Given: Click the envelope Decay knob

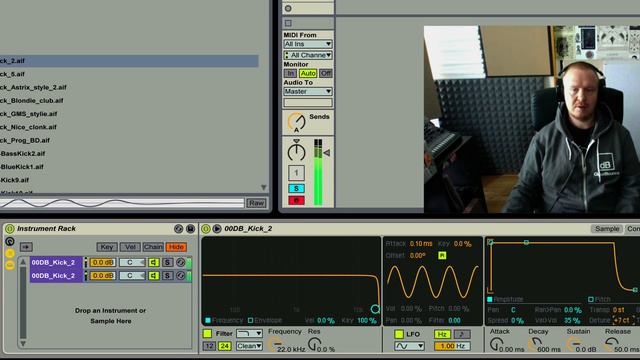Looking at the screenshot, I should coord(535,345).
